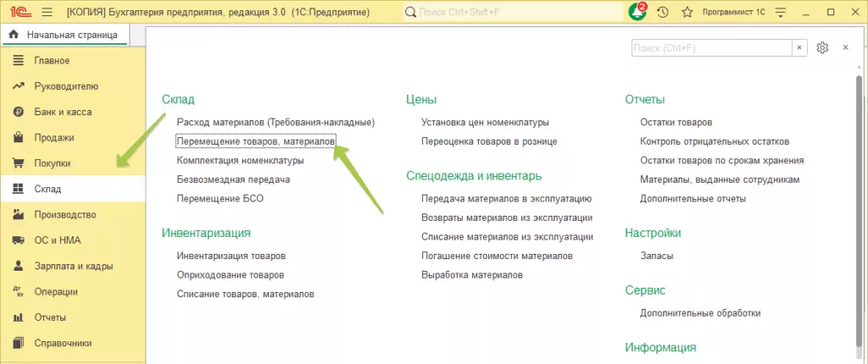
Task: Click the Продажи shopping bag icon
Action: point(17,137)
